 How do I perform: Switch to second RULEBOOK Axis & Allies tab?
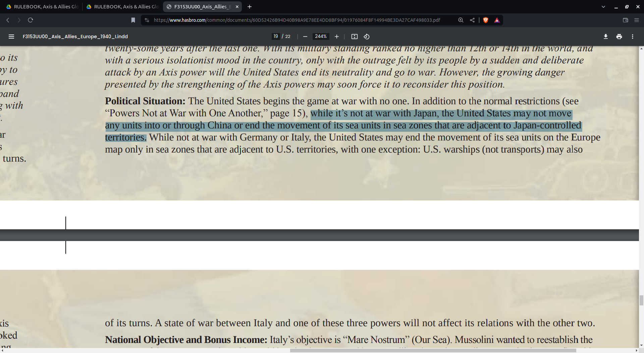tap(122, 7)
